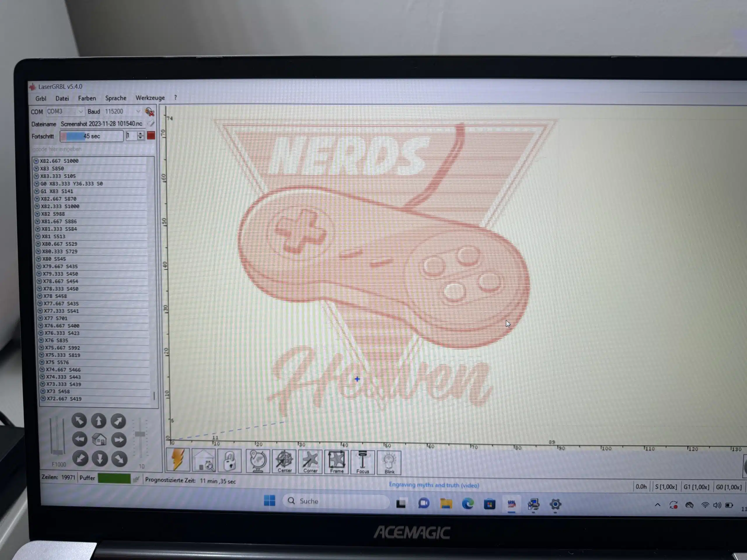Click the globe set-zero position icon
The image size is (747, 560).
257,461
